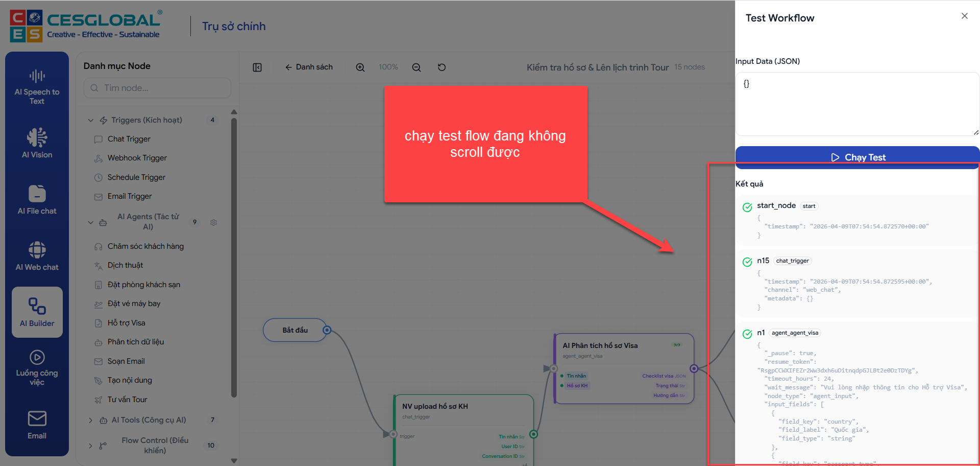Close the Test Workflow panel
Screen dimensions: 980x466
pyautogui.click(x=964, y=16)
